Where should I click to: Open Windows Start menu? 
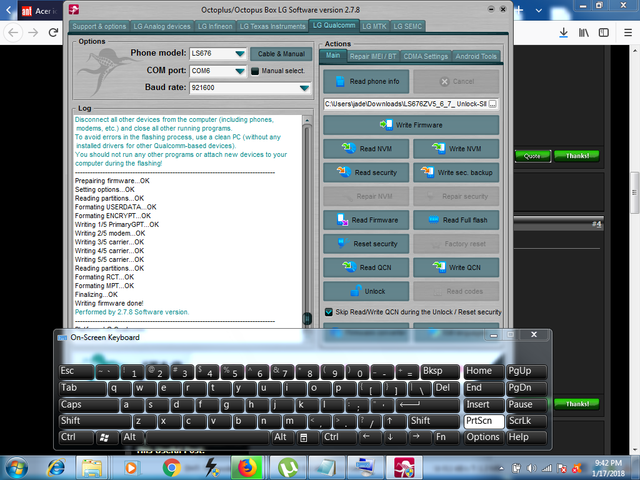tap(17, 468)
